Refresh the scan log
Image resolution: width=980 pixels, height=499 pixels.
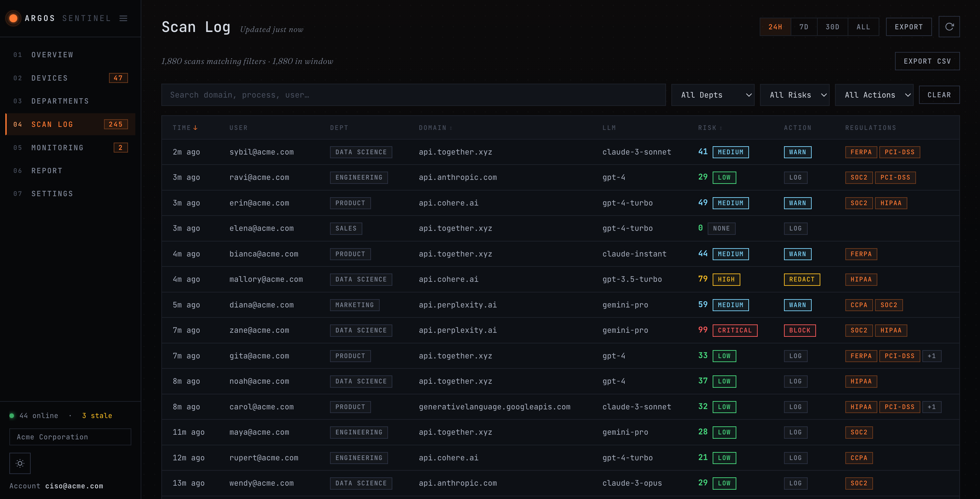coord(949,27)
